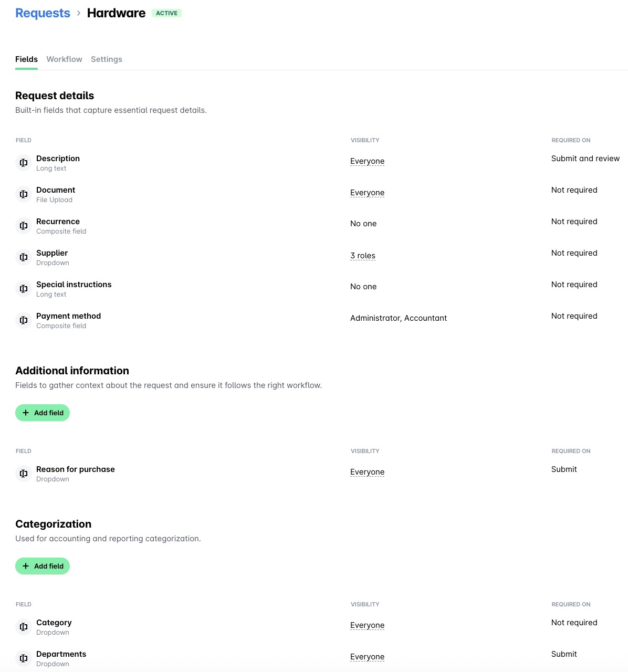The width and height of the screenshot is (628, 672).
Task: Open Everyone visibility for Document field
Action: pos(367,193)
